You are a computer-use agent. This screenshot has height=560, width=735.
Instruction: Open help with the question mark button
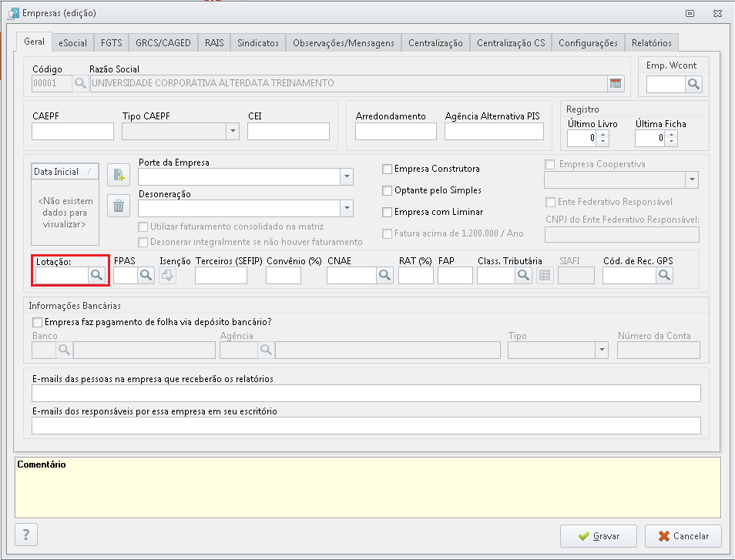point(26,535)
